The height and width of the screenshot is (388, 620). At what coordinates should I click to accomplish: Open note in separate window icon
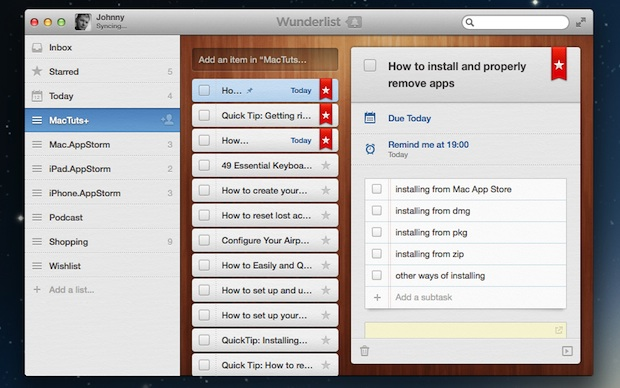[x=559, y=330]
